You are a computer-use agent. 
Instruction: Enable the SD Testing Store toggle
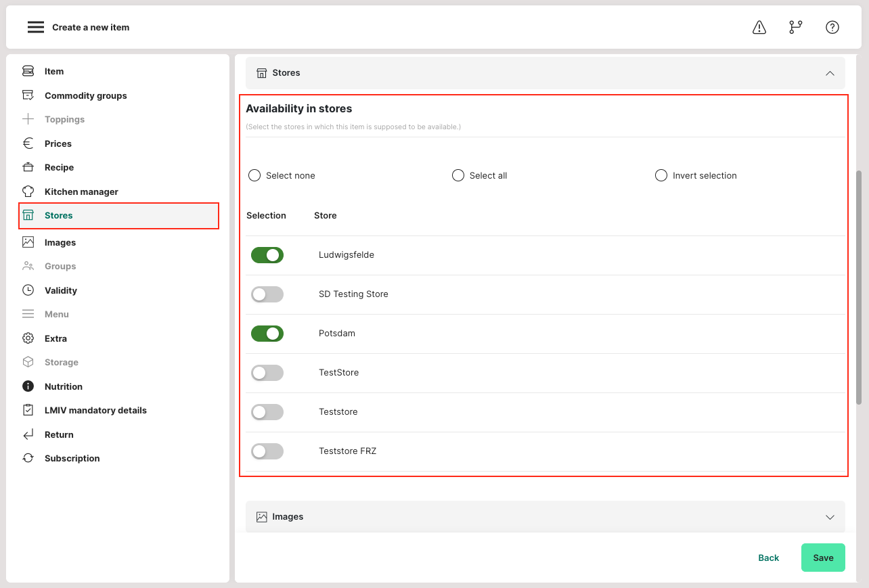point(267,294)
